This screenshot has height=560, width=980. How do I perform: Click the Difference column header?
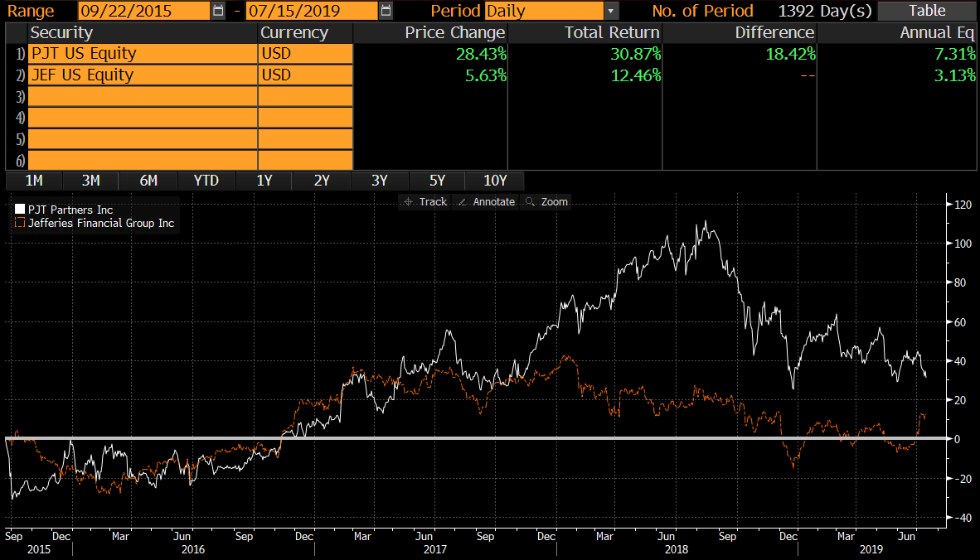(x=774, y=32)
